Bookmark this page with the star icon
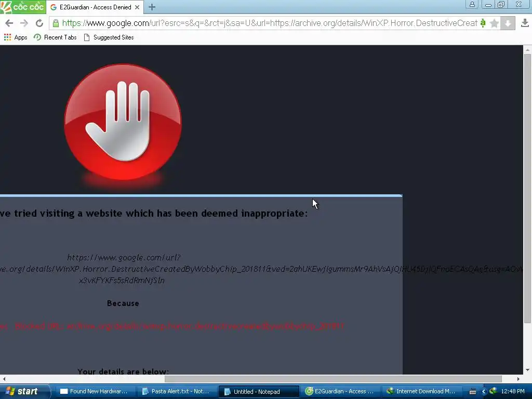532x399 pixels. pyautogui.click(x=495, y=23)
